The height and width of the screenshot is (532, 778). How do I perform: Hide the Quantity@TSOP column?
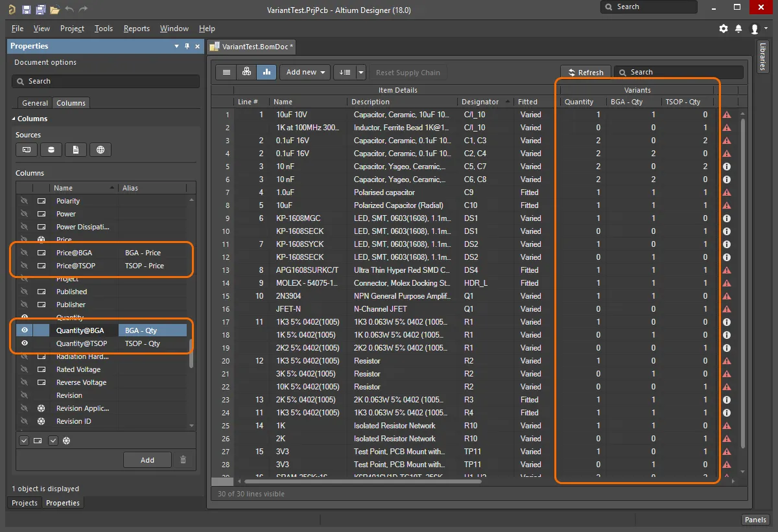[x=25, y=343]
